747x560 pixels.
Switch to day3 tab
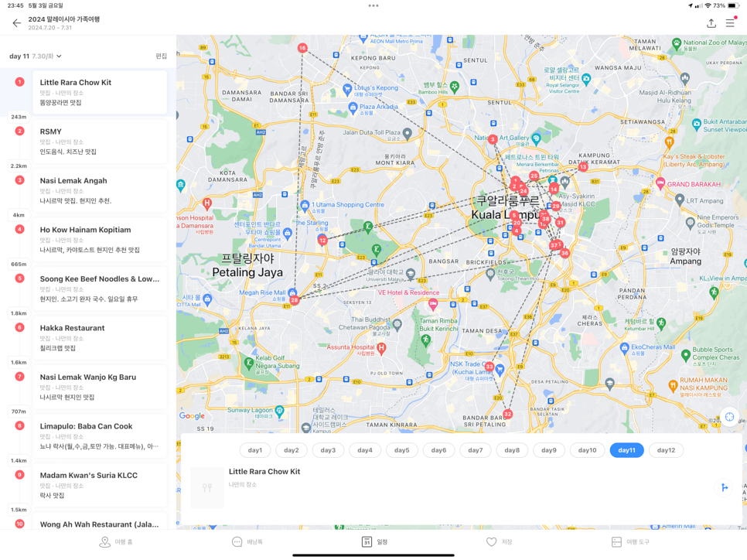click(328, 450)
